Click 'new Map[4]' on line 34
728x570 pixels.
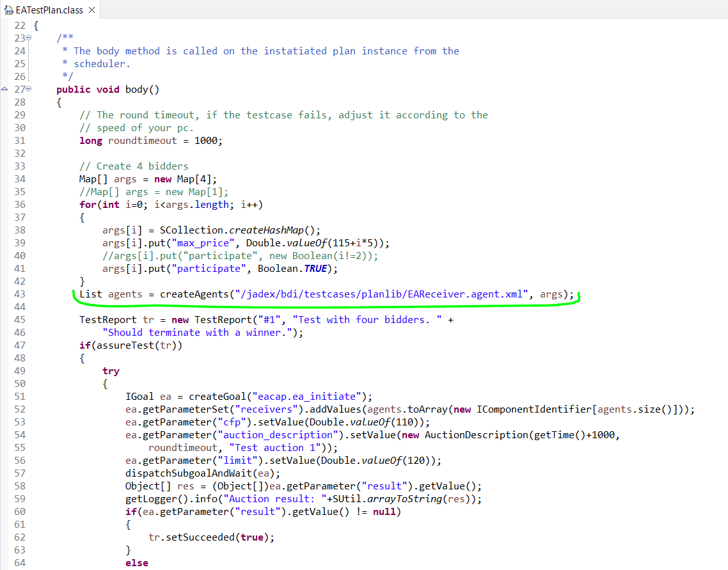(x=182, y=178)
